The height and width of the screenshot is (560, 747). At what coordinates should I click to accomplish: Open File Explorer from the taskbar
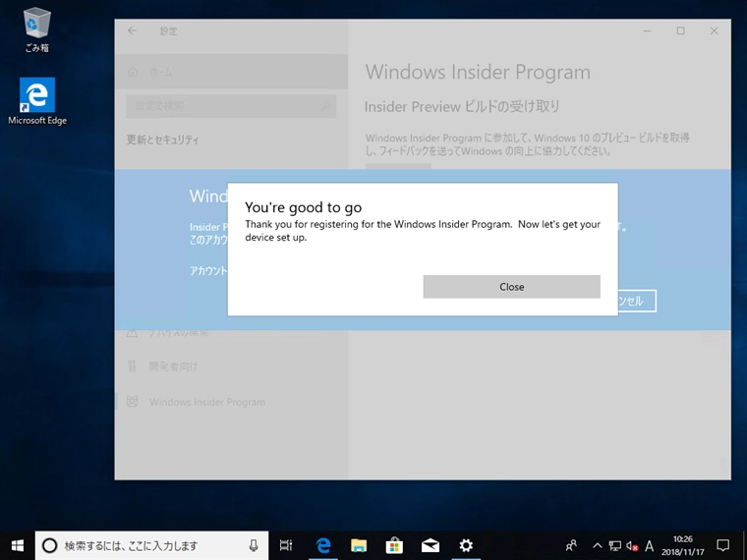[x=359, y=545]
